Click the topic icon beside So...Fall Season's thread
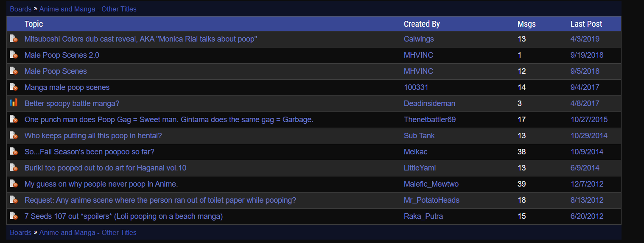644x243 pixels. pos(14,151)
